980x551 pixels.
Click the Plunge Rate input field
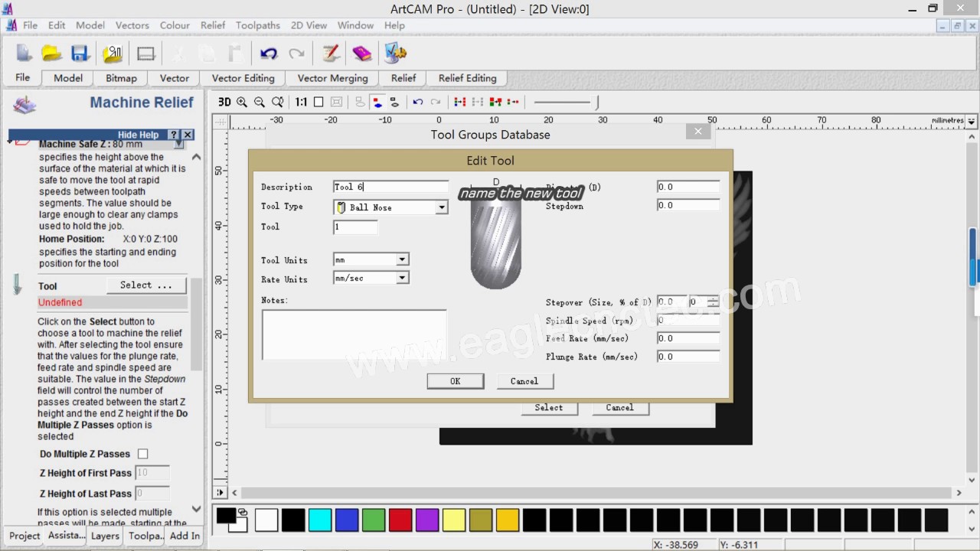coord(688,357)
